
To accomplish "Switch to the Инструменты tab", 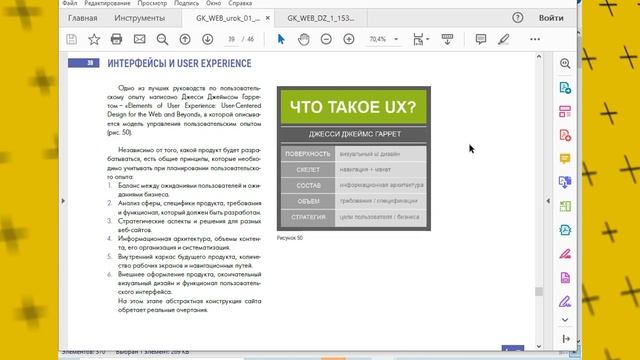I will pos(140,18).
